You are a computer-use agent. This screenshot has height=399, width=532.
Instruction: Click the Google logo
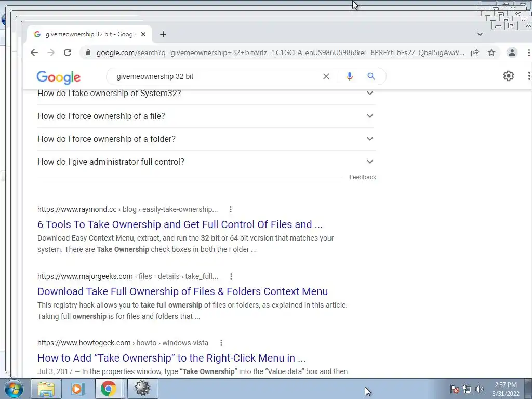58,77
